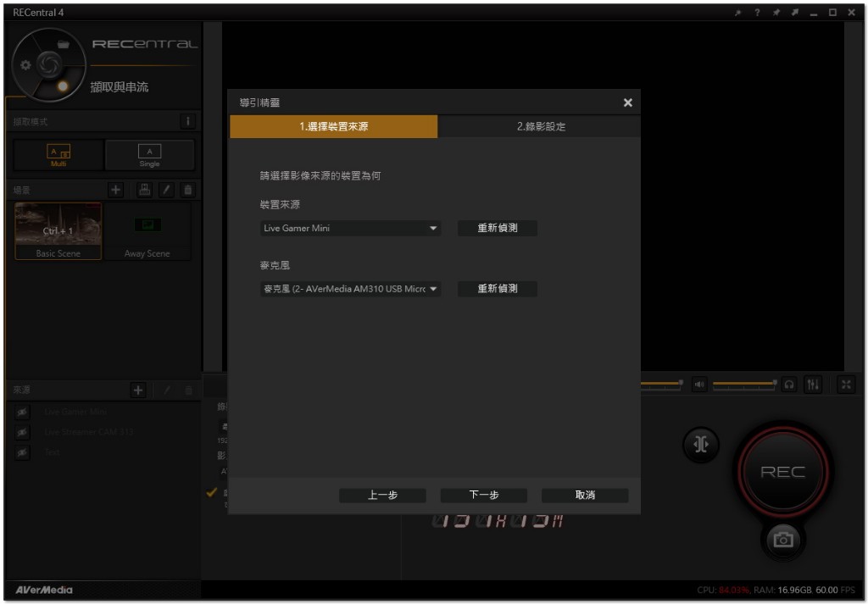868x604 pixels.
Task: Switch capture mode to Multi
Action: click(x=58, y=155)
